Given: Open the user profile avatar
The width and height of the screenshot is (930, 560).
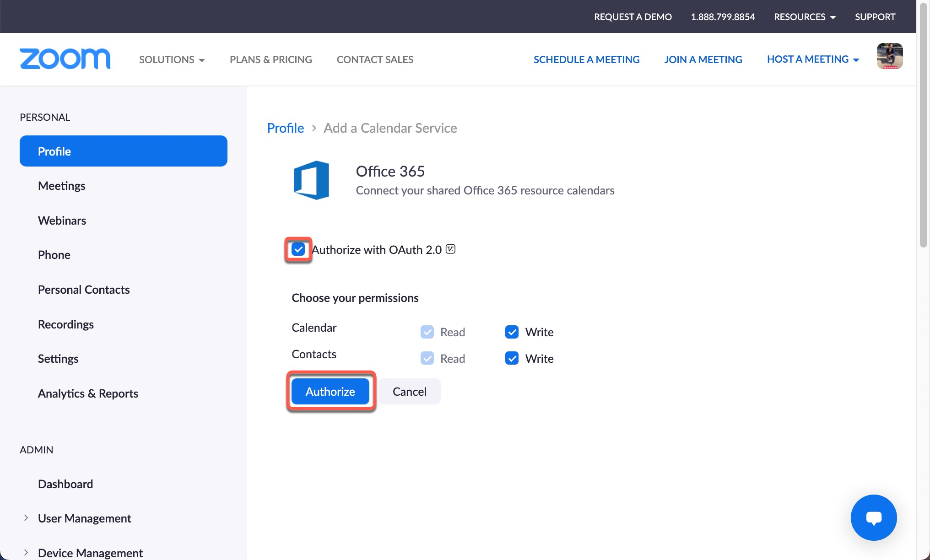Looking at the screenshot, I should click(x=889, y=56).
